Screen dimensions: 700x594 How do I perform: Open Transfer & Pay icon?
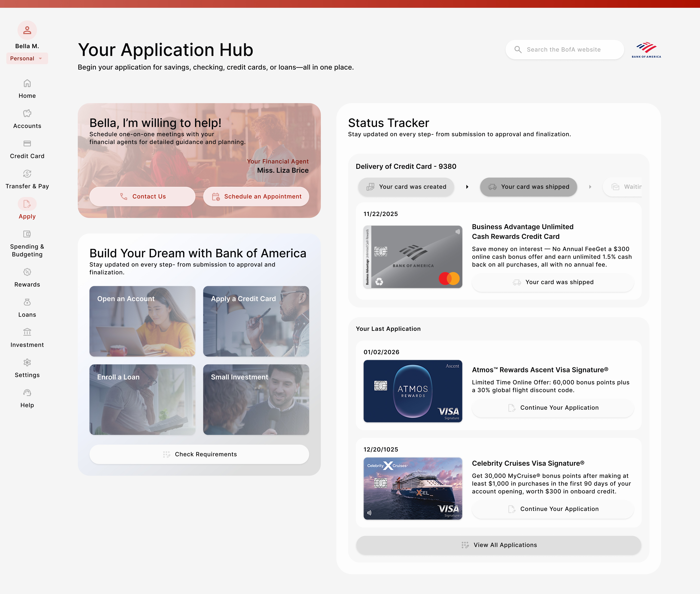(x=27, y=174)
